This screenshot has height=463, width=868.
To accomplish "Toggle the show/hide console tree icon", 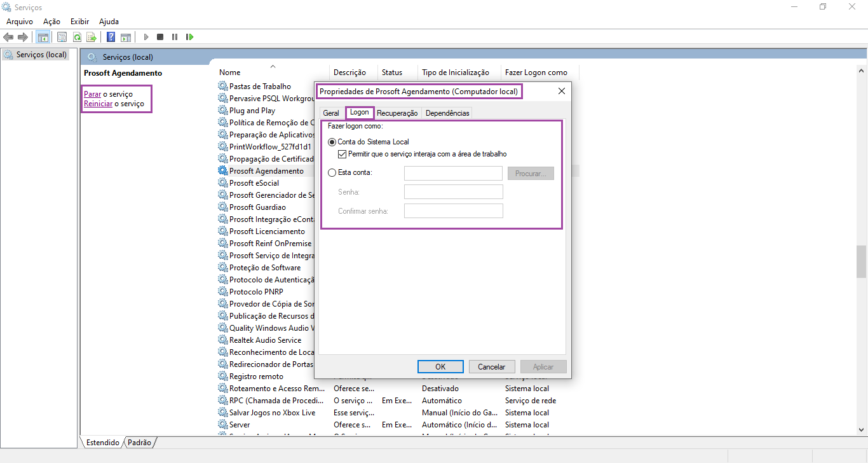I will click(x=43, y=37).
